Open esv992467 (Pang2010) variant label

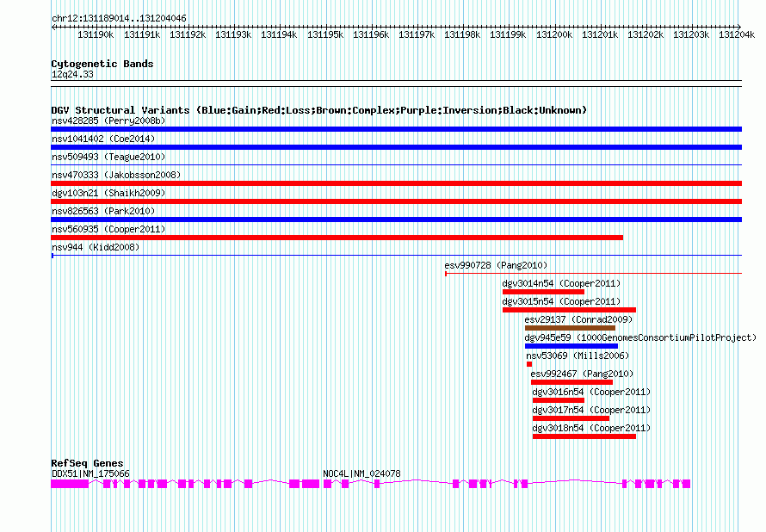point(582,374)
